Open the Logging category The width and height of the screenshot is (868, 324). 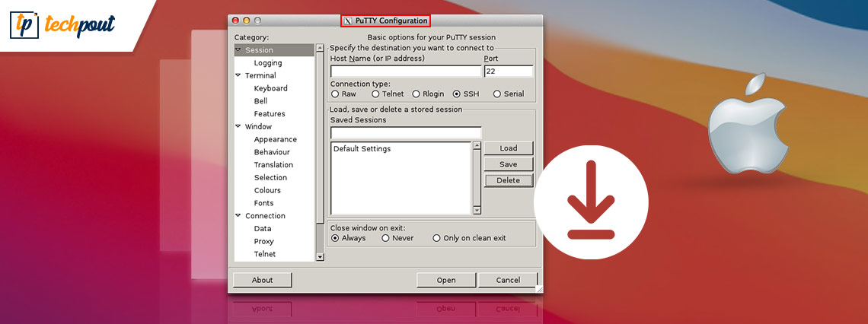tap(268, 63)
